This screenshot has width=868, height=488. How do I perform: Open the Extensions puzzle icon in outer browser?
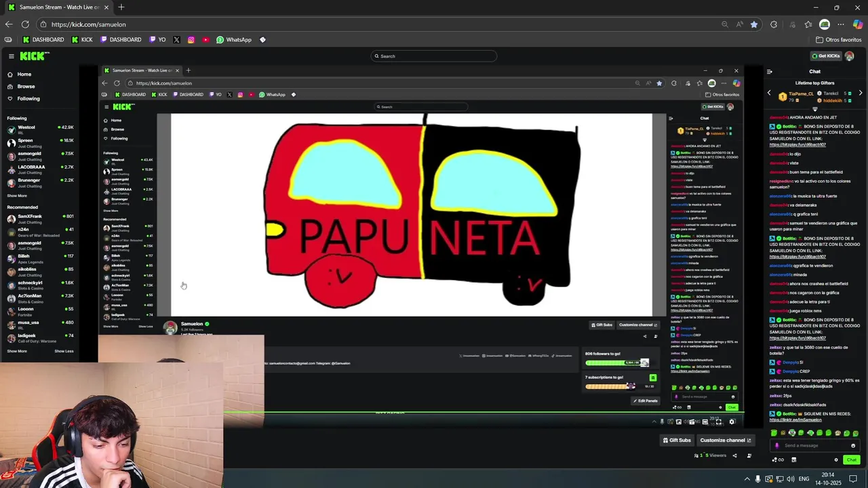[x=774, y=24]
